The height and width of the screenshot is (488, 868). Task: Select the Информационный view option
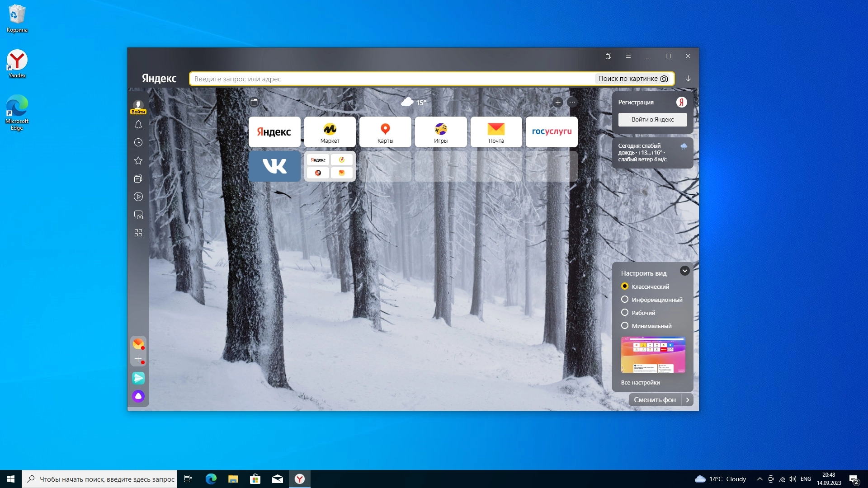[x=625, y=300]
